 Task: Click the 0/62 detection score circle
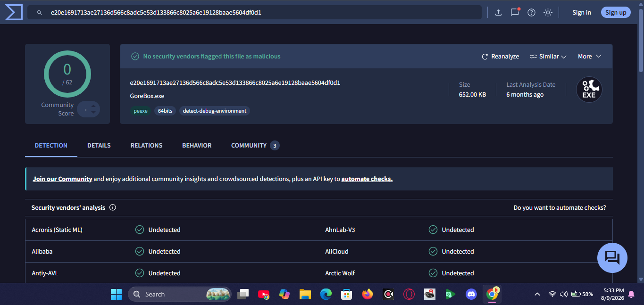(x=67, y=74)
